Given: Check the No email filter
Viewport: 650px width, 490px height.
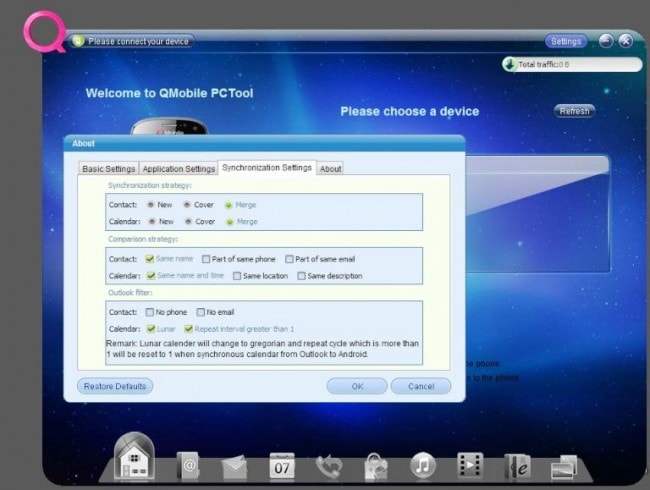Looking at the screenshot, I should point(201,312).
